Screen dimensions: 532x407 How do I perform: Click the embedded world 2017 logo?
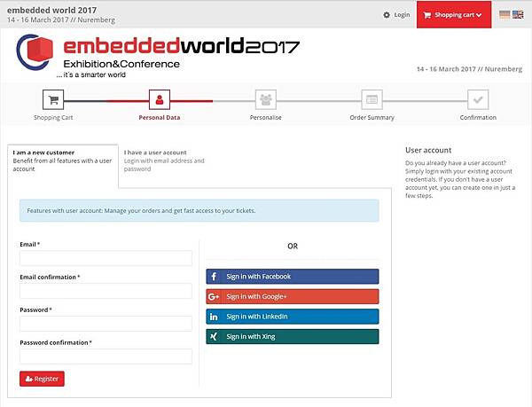click(158, 56)
